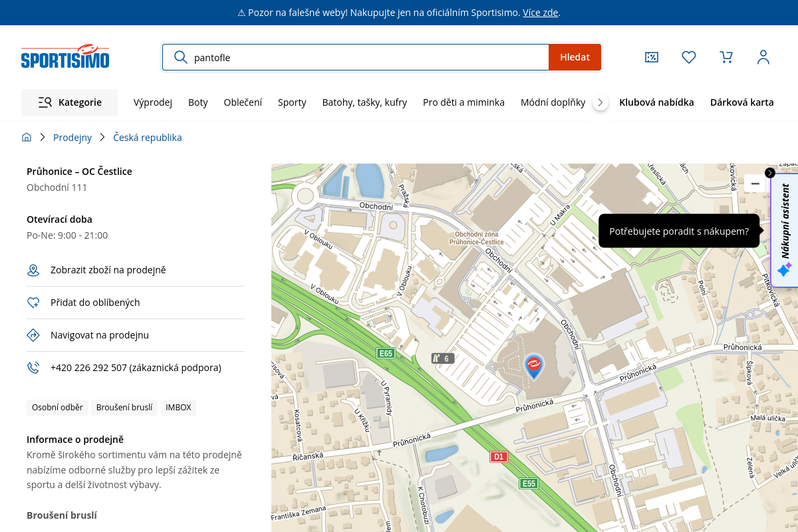This screenshot has height=532, width=798.
Task: Click the Sportisimo logo
Action: pos(65,57)
